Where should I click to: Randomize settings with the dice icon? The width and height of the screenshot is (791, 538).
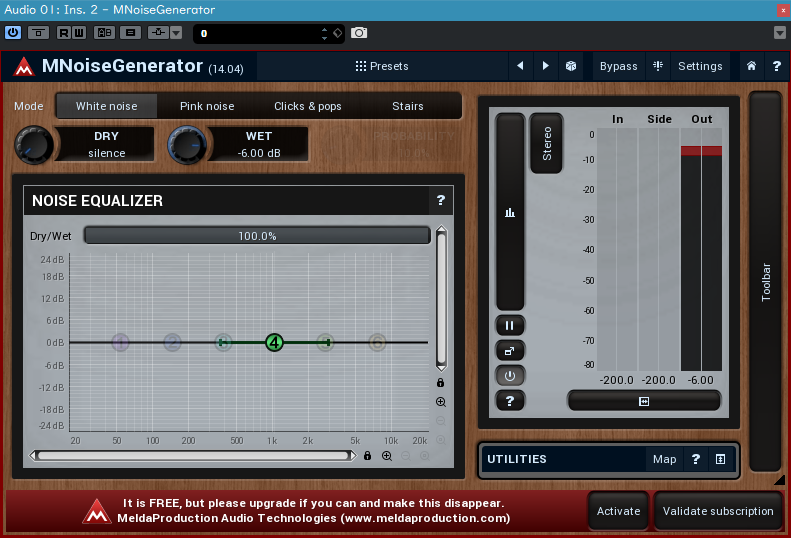point(571,66)
